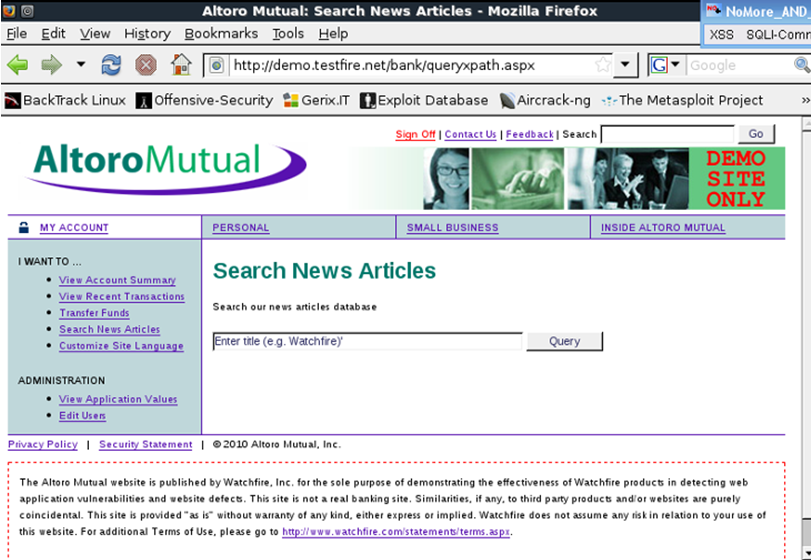Go to the Home page icon

point(181,65)
